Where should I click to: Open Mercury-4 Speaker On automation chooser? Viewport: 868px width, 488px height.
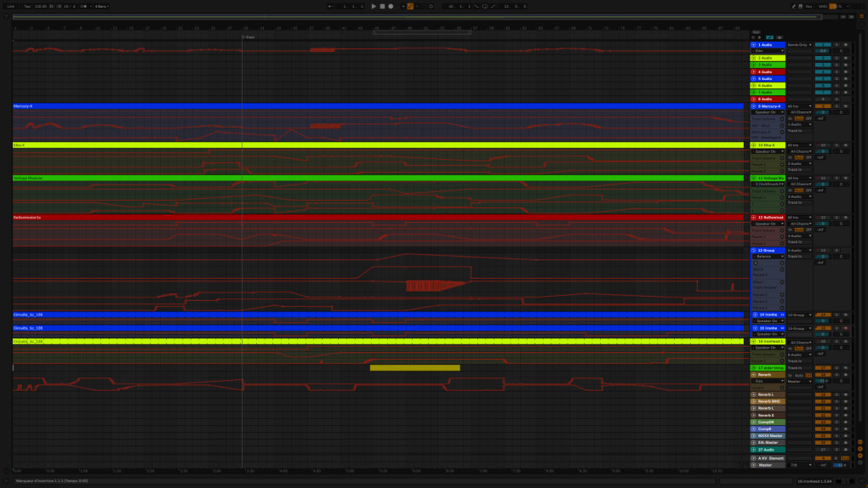tap(768, 112)
